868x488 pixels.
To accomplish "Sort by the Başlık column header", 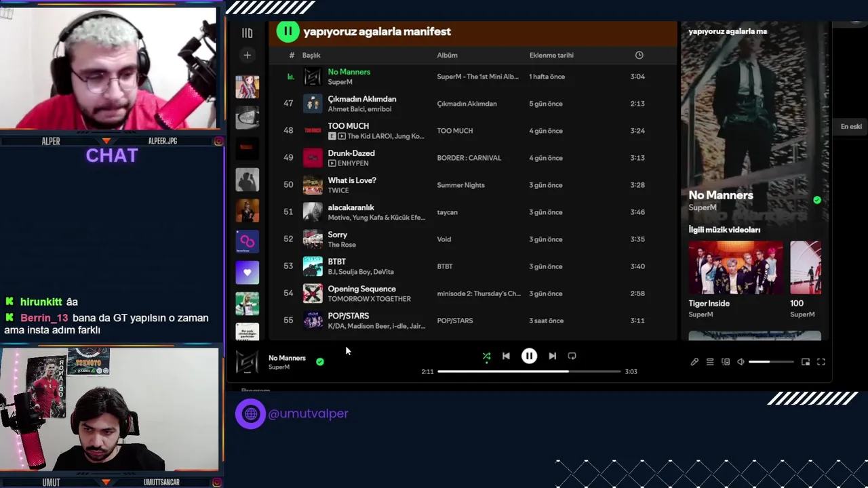I will 311,55.
